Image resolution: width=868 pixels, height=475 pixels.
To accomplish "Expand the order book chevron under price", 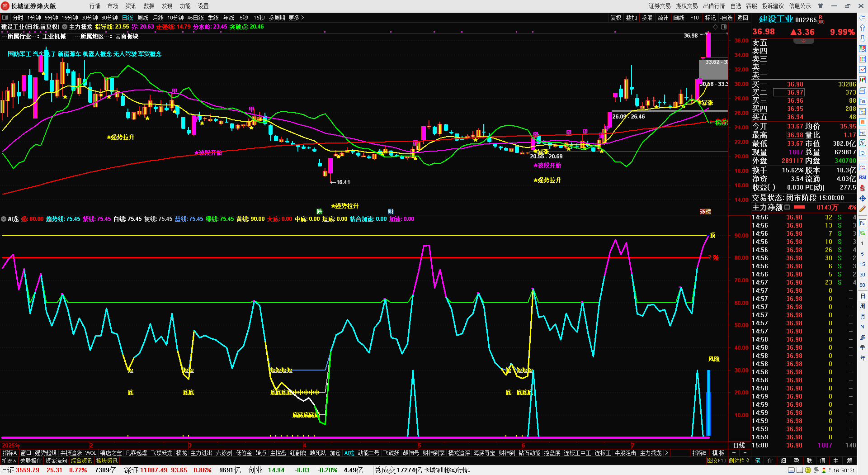I will point(803,41).
